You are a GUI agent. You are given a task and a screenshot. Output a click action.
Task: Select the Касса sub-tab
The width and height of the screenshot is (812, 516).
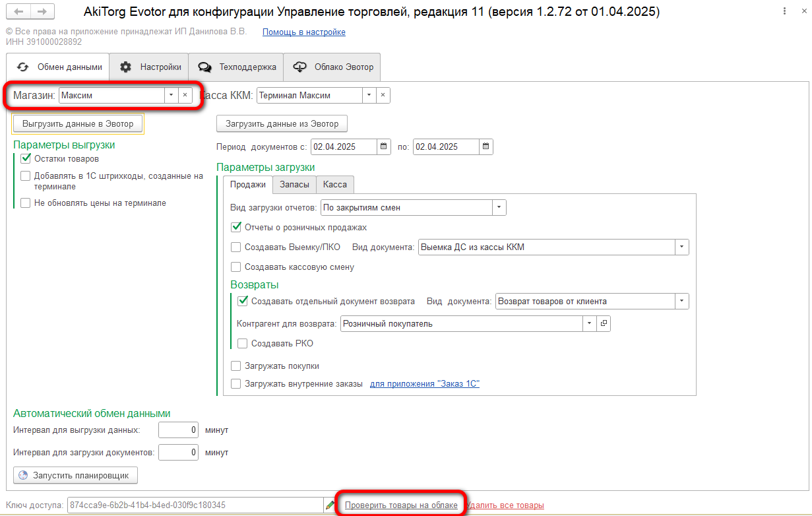click(x=335, y=185)
